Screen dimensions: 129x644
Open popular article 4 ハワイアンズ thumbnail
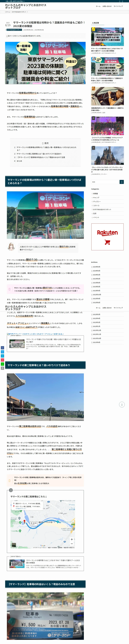(x=107, y=126)
